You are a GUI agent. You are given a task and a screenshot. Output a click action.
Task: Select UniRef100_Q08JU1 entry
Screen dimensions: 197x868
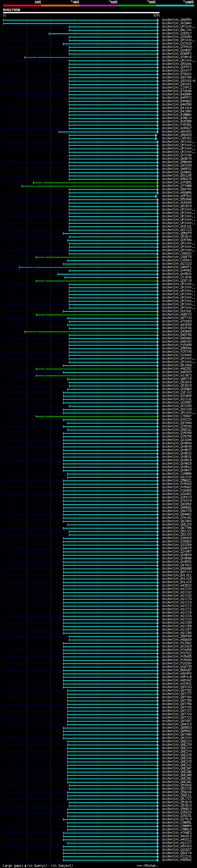coord(177,226)
